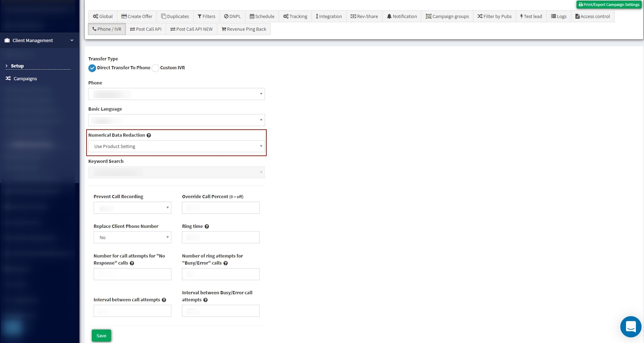
Task: Click the help icon for Busy/Error ring attempts
Action: click(225, 263)
